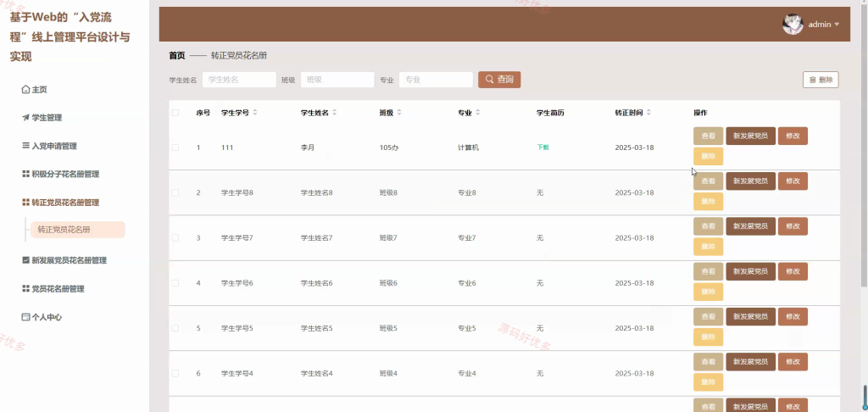Click the grid icon beside 党员花名册管理
Screen dimensions: 868x412
pos(25,288)
